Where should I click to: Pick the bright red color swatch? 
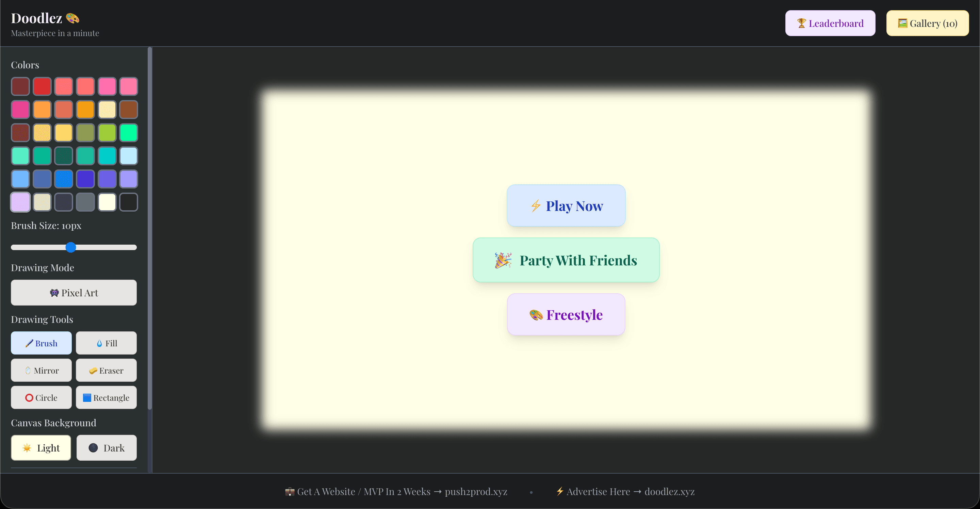[x=42, y=87]
